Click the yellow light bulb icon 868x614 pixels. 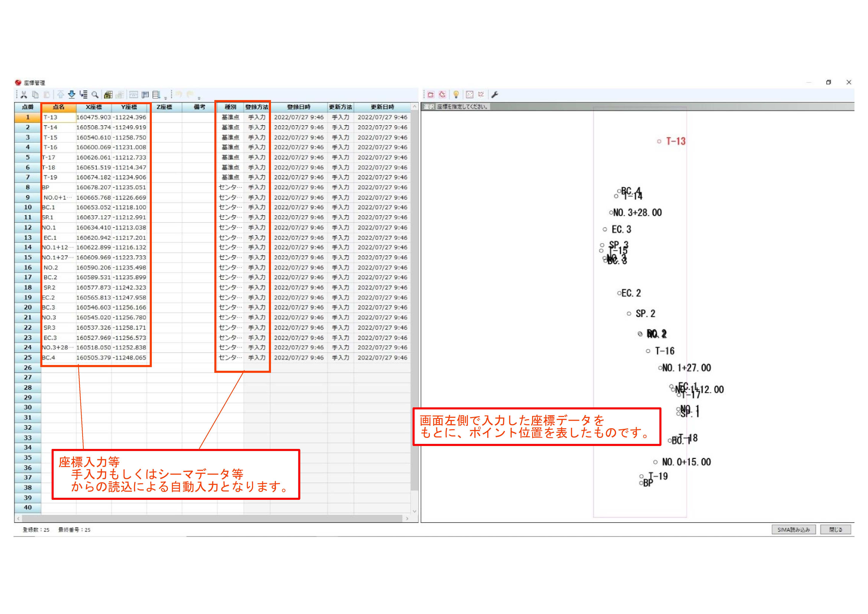pos(456,95)
